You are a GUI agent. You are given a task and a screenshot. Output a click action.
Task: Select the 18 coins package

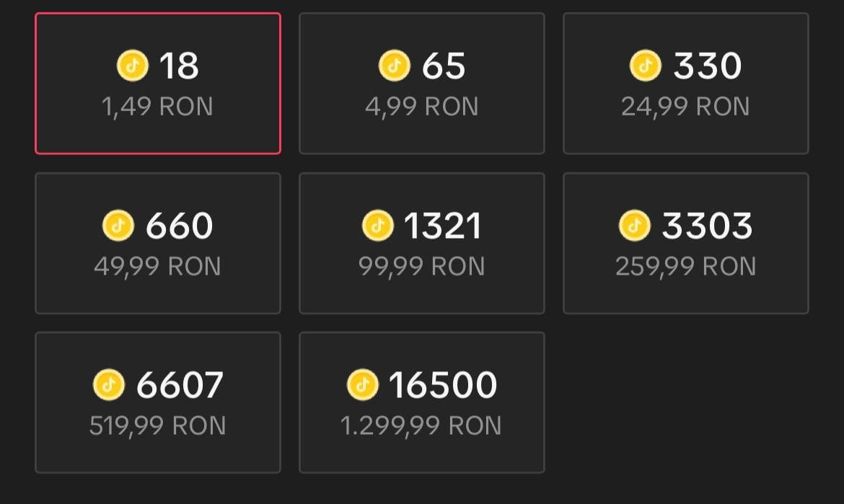(x=158, y=83)
